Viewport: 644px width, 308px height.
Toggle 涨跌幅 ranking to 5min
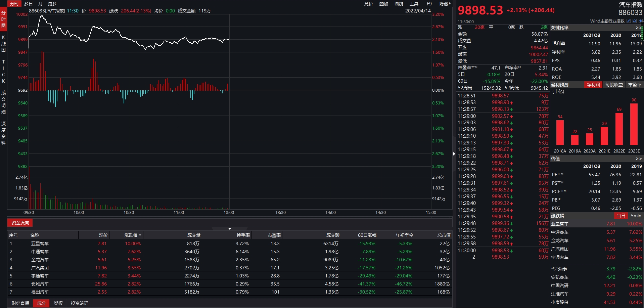click(x=636, y=216)
